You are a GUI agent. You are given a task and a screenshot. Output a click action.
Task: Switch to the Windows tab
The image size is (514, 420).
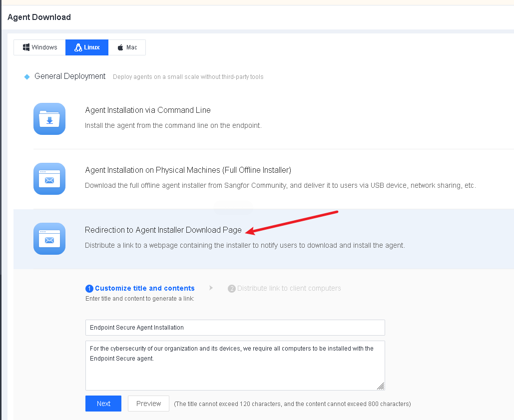point(39,47)
